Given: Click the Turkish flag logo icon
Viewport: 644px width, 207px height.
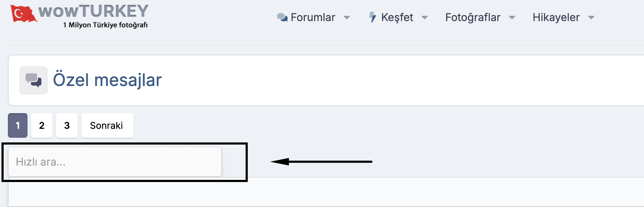Looking at the screenshot, I should click(24, 14).
